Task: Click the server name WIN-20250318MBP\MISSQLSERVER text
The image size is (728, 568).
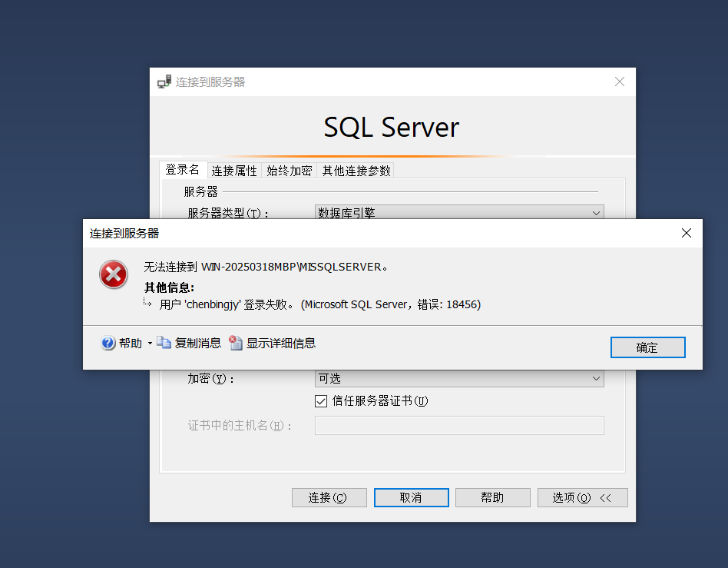Action: (291, 267)
